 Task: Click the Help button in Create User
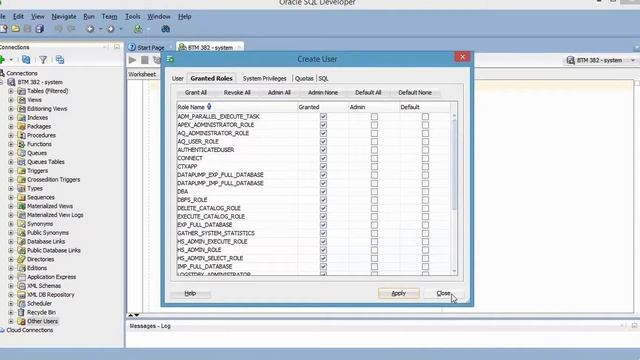(190, 293)
